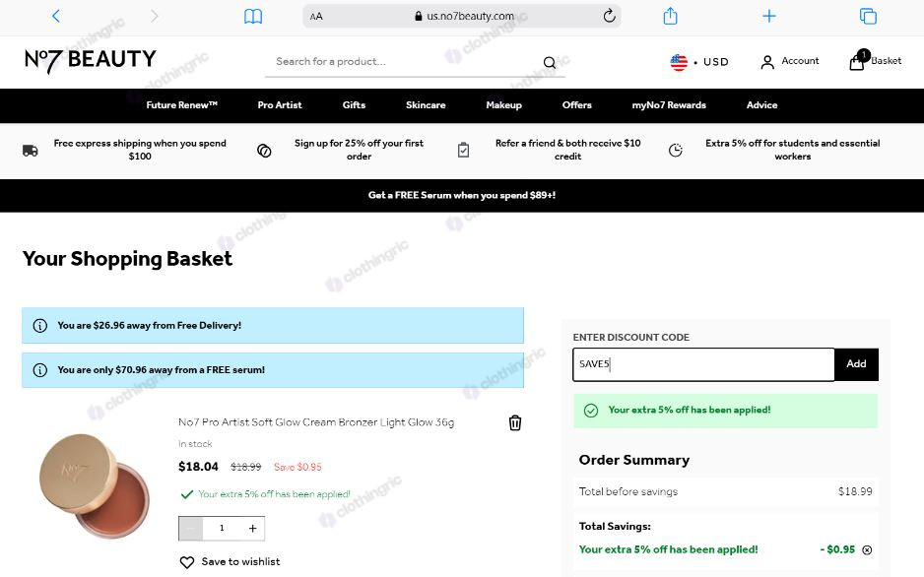This screenshot has height=577, width=924.
Task: Open the Makeup menu
Action: click(x=503, y=105)
